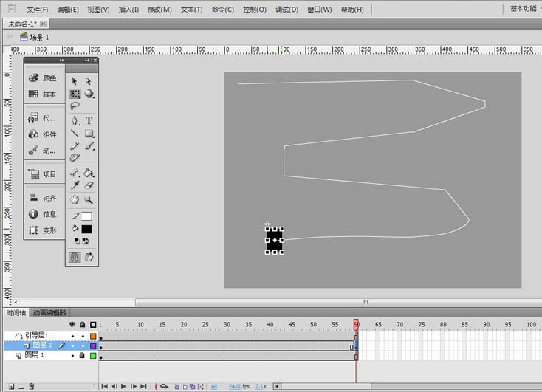Switch to 时间轴 timeline tab
Viewport: 542px width, 392px height.
coord(16,313)
